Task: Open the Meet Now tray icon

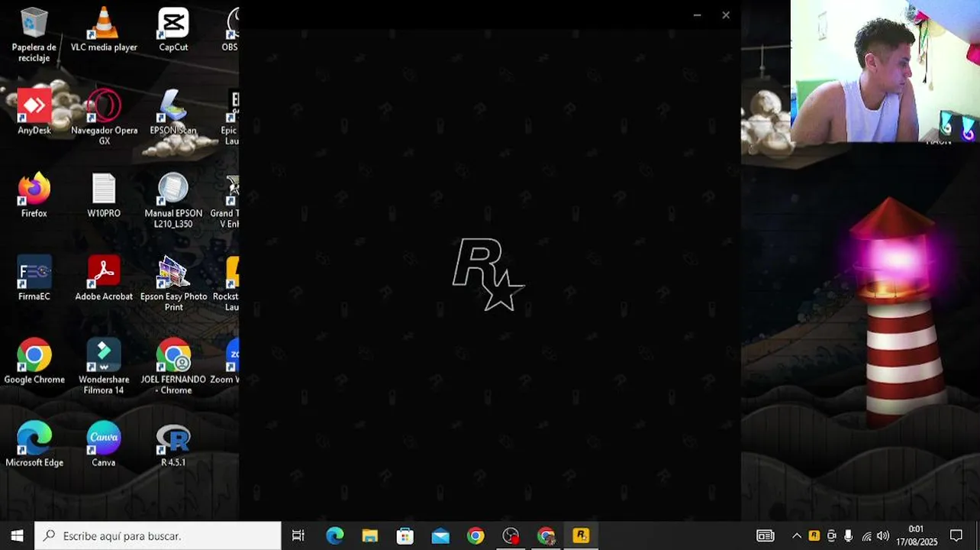Action: pos(831,535)
